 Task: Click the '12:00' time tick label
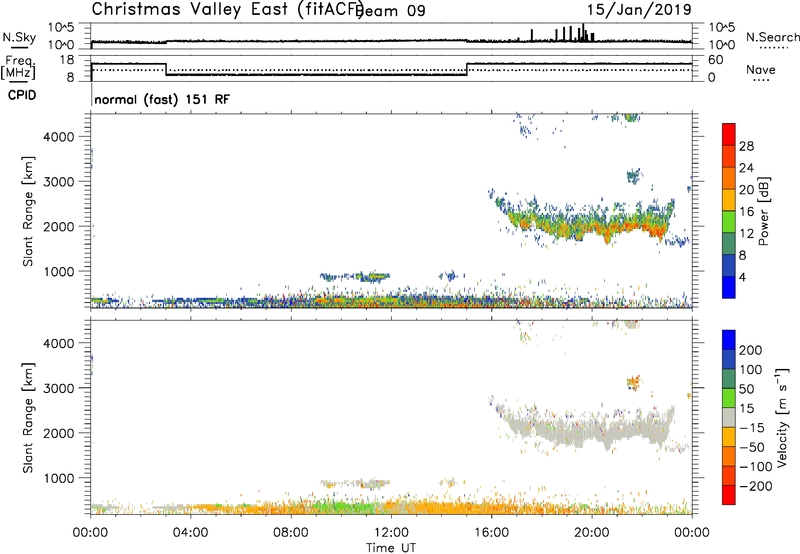click(x=391, y=533)
